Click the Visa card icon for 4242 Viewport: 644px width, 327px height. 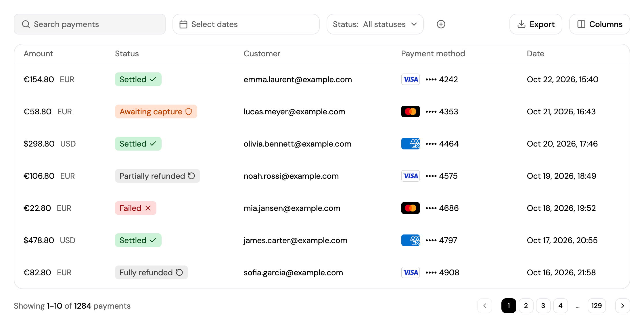[410, 79]
